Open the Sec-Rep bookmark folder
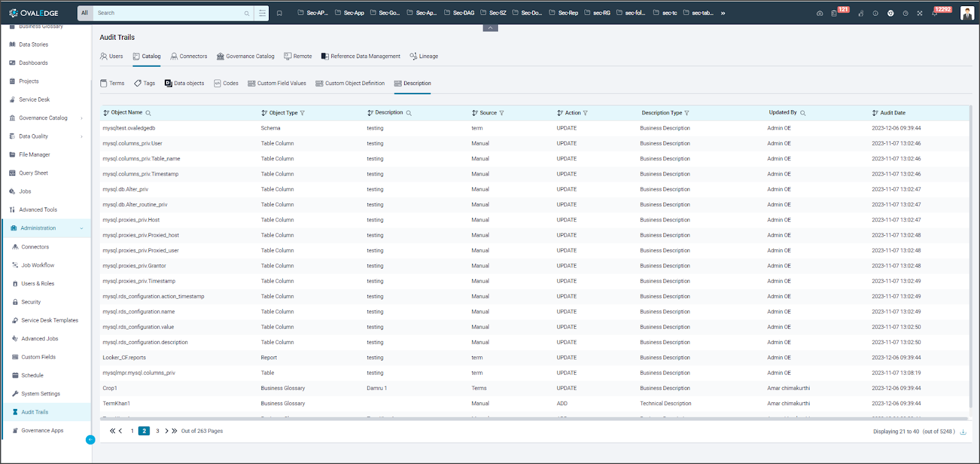This screenshot has width=980, height=464. point(563,13)
